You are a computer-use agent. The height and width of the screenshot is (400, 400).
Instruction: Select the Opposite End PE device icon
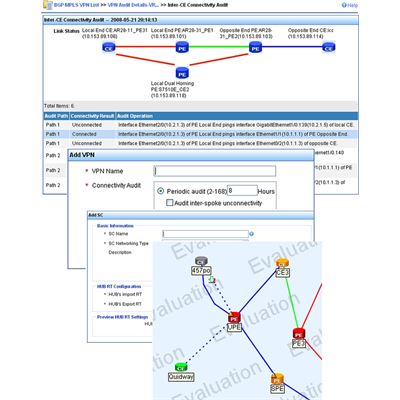(x=255, y=47)
